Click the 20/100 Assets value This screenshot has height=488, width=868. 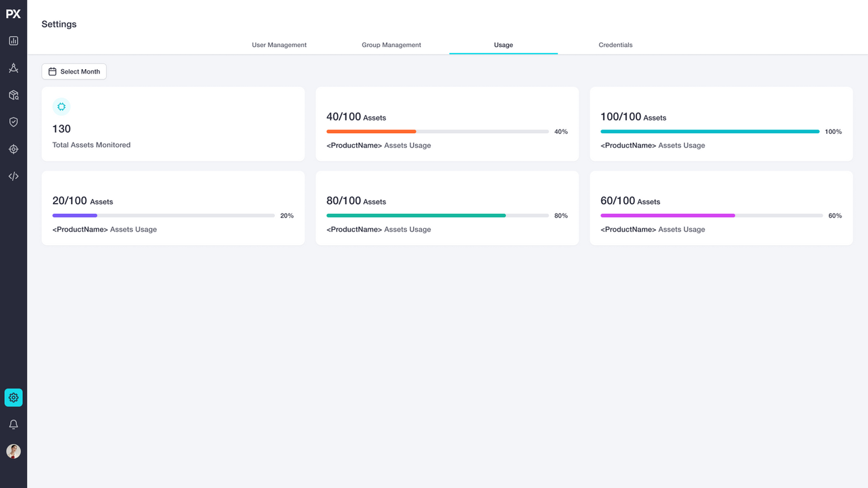click(83, 201)
